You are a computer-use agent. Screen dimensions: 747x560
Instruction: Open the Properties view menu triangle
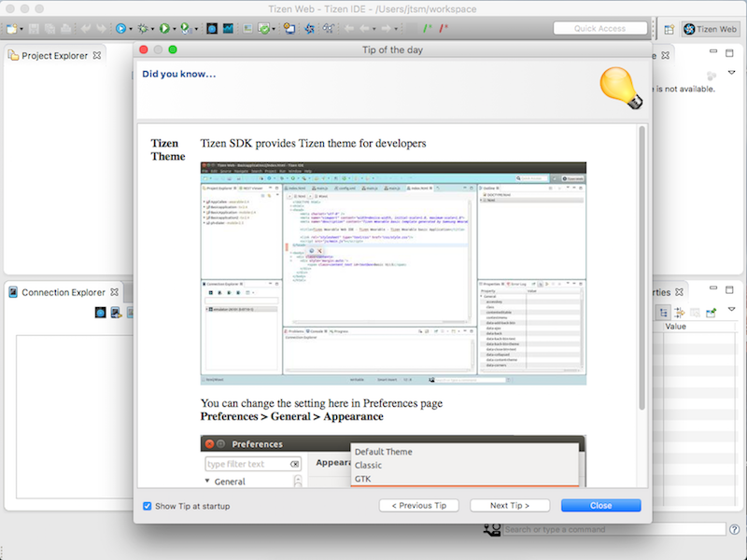[732, 309]
